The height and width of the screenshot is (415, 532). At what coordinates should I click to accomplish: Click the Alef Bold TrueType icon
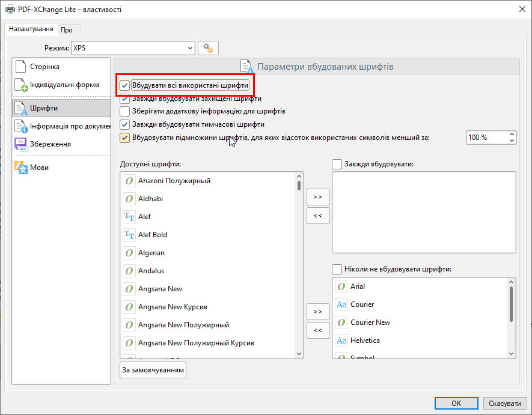129,235
